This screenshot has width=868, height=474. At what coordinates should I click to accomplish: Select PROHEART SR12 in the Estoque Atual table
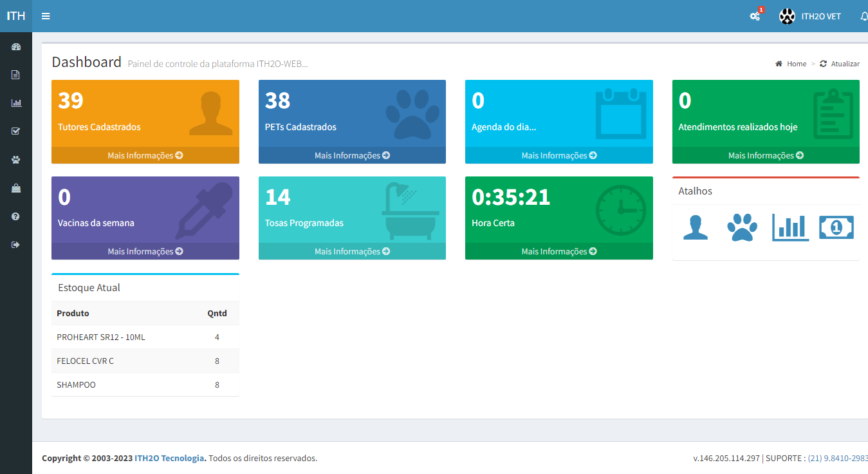coord(101,337)
